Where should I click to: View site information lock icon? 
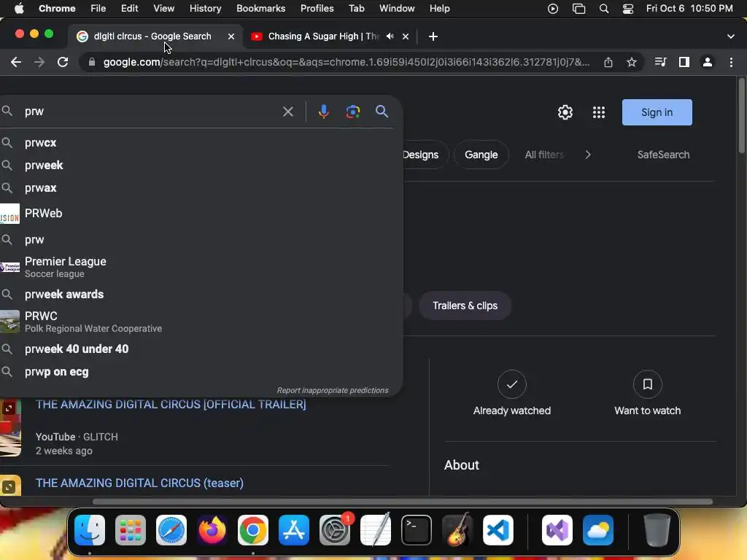(92, 62)
